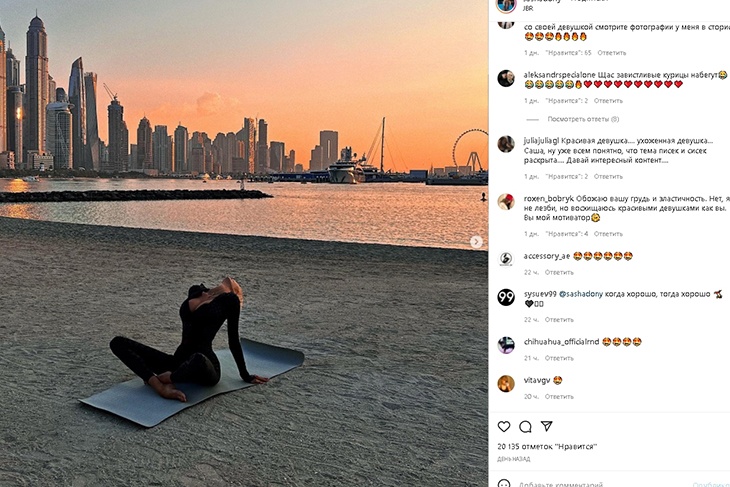Screen dimensions: 730x487
Task: Open chihuahua_officialrnd username link
Action: 561,342
